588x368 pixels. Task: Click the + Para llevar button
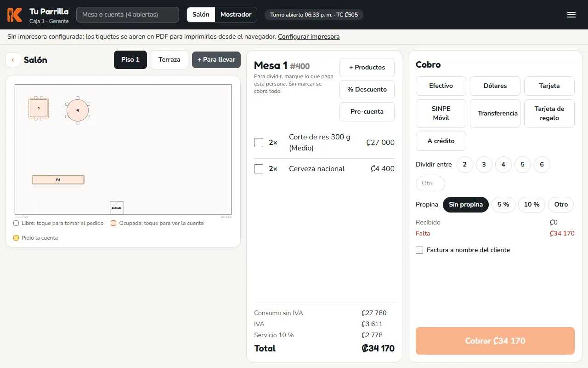tap(216, 60)
